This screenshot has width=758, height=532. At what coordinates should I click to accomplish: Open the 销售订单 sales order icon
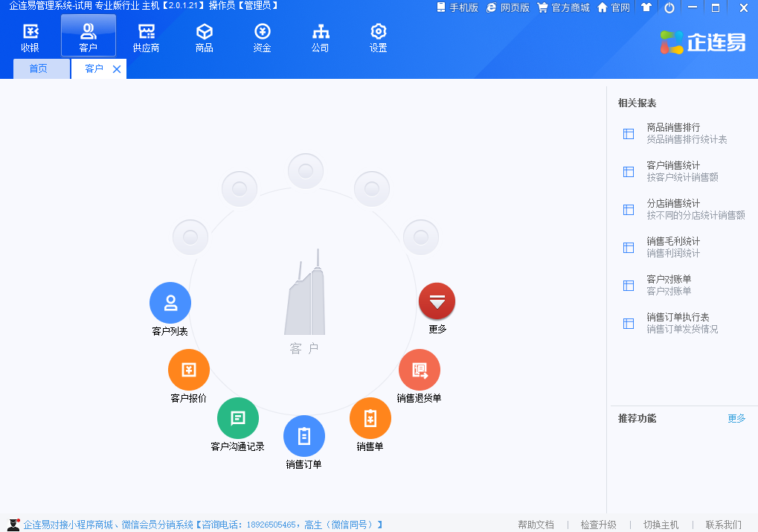pyautogui.click(x=304, y=436)
